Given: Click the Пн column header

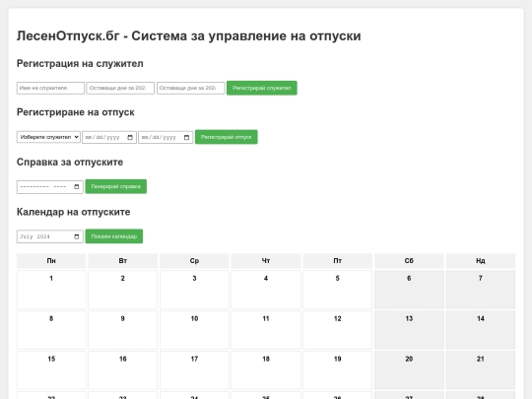Looking at the screenshot, I should [x=51, y=261].
